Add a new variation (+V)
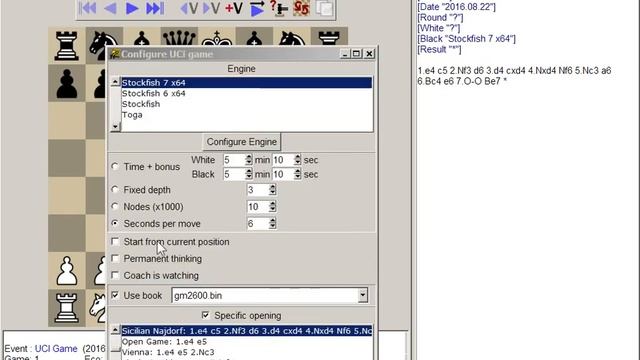 [x=234, y=8]
